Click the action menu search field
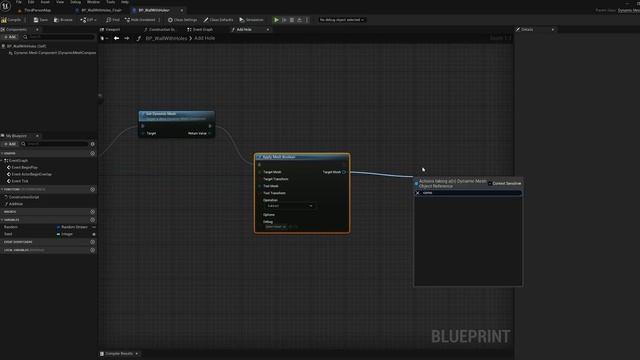Image resolution: width=640 pixels, height=360 pixels. click(468, 193)
